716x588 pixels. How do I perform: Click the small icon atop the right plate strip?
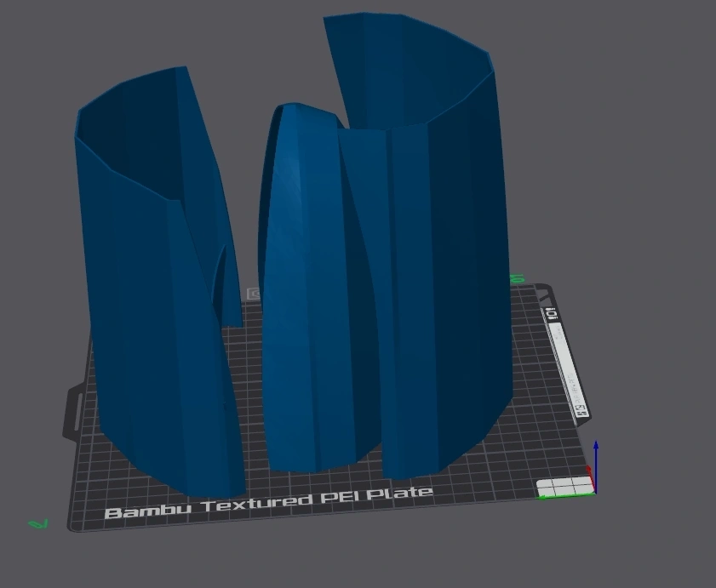(551, 315)
